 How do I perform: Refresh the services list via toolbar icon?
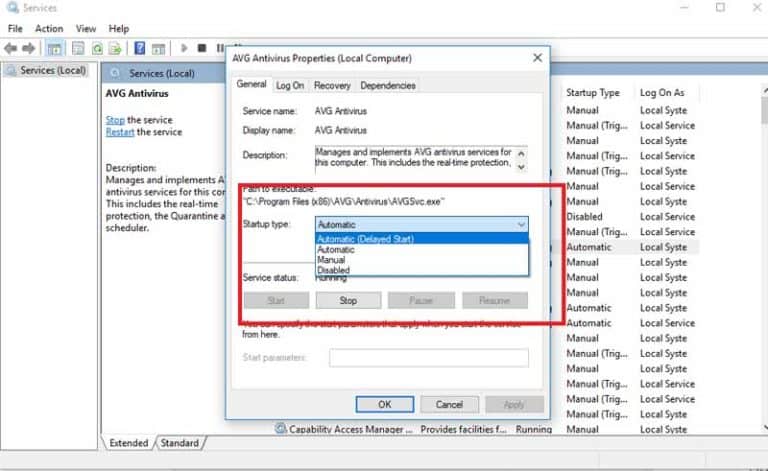point(97,48)
